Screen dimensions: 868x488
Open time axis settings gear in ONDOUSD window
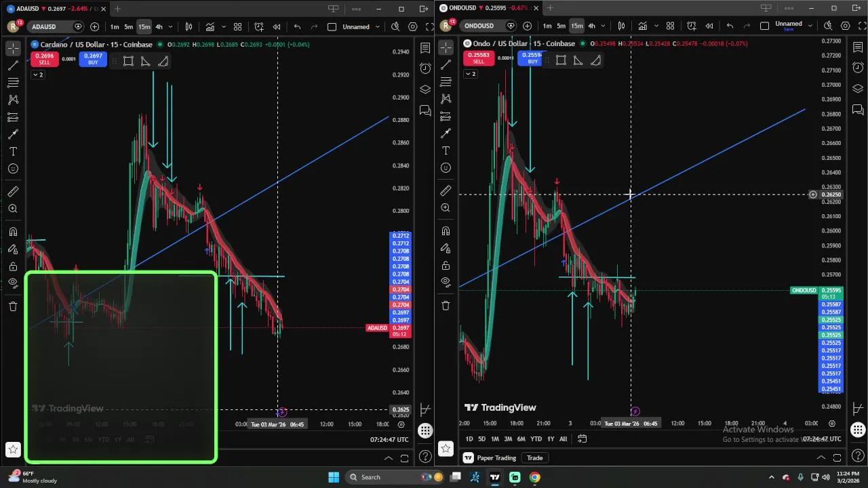coord(832,424)
